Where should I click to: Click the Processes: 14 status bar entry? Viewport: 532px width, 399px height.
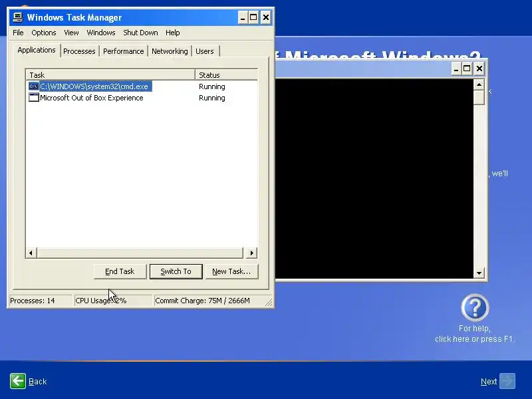[x=41, y=301]
